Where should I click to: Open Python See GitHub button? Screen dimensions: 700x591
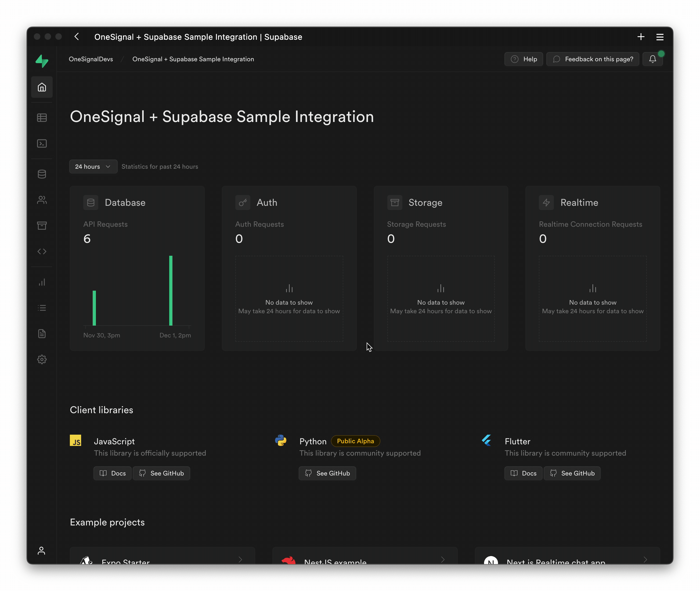pyautogui.click(x=327, y=473)
